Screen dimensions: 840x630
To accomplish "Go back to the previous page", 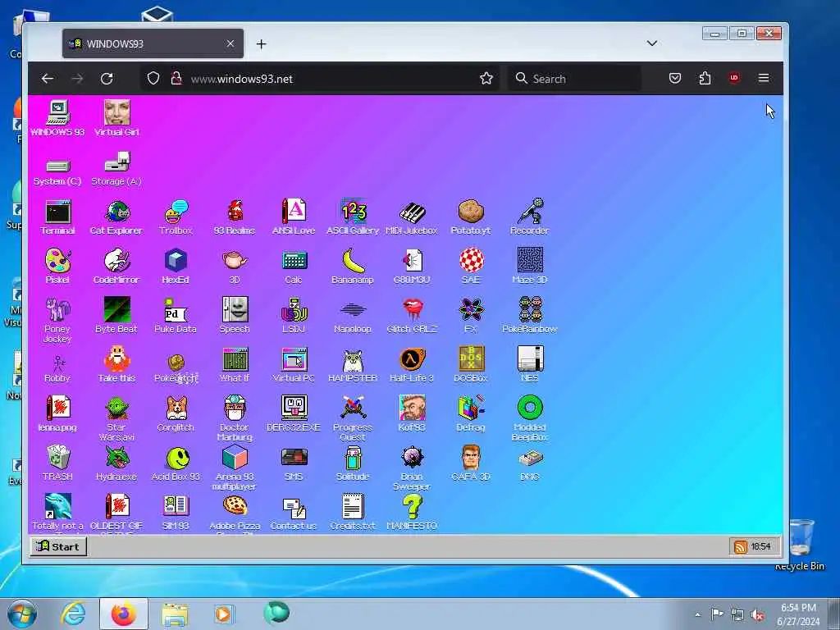I will point(47,79).
